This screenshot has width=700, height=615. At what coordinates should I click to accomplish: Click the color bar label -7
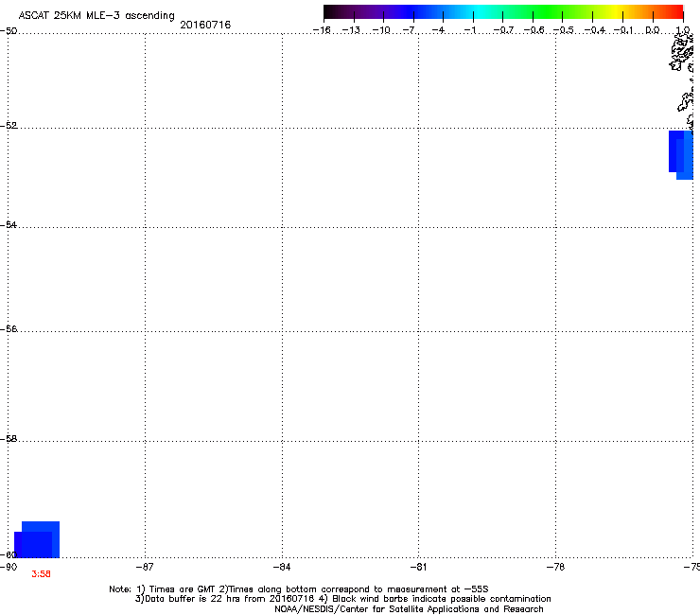coord(409,30)
